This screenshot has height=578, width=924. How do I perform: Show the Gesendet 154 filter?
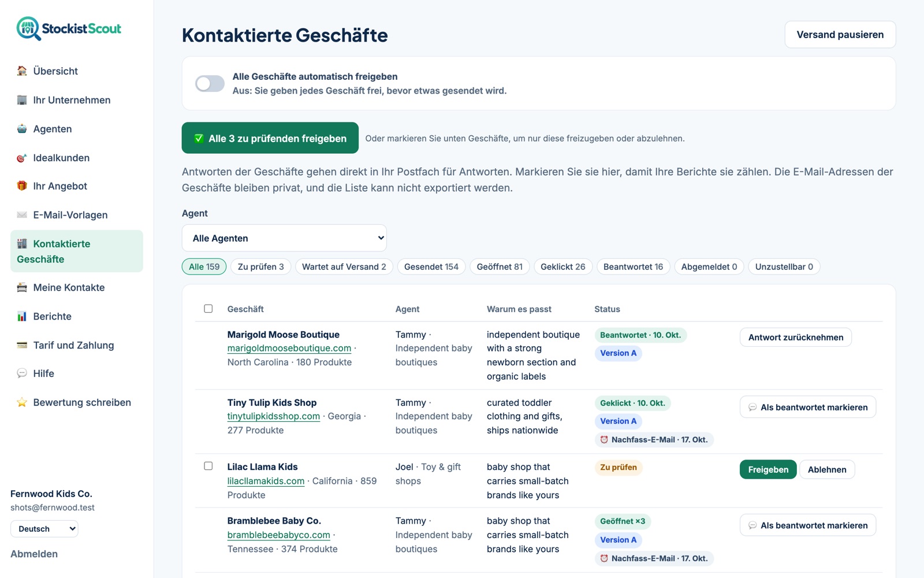(x=431, y=266)
